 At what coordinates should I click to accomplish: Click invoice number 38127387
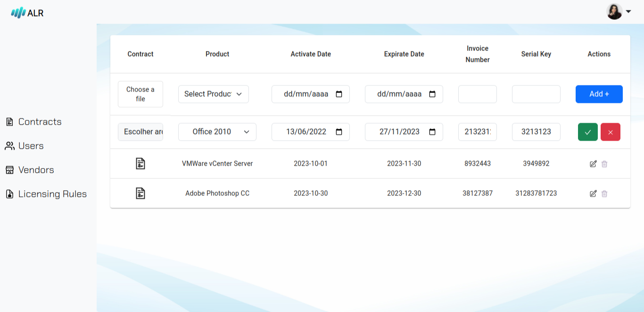pyautogui.click(x=478, y=194)
